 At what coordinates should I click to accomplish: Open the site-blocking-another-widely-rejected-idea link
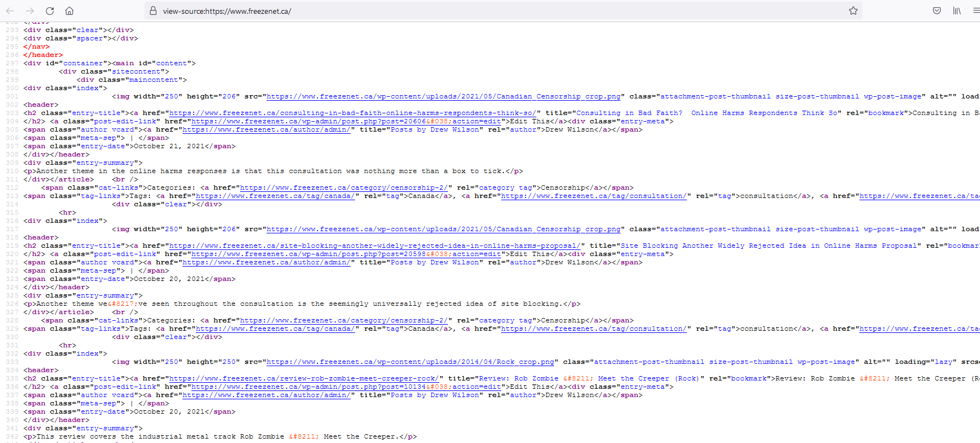pyautogui.click(x=375, y=246)
